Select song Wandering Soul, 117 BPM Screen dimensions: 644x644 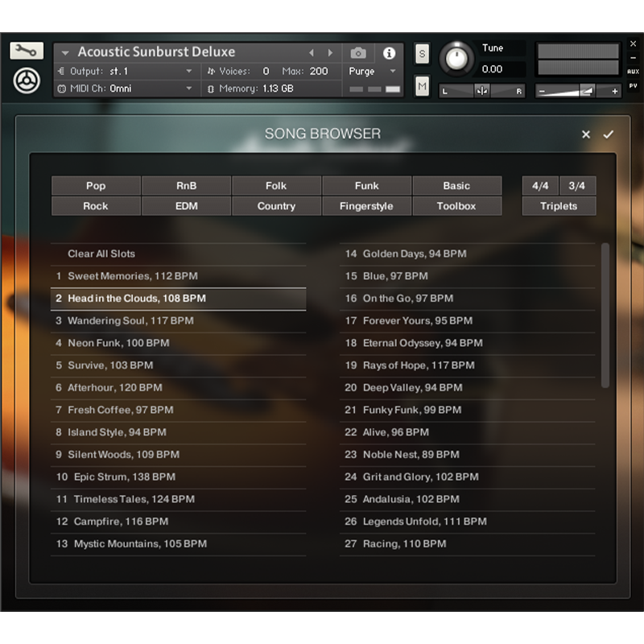click(x=178, y=321)
